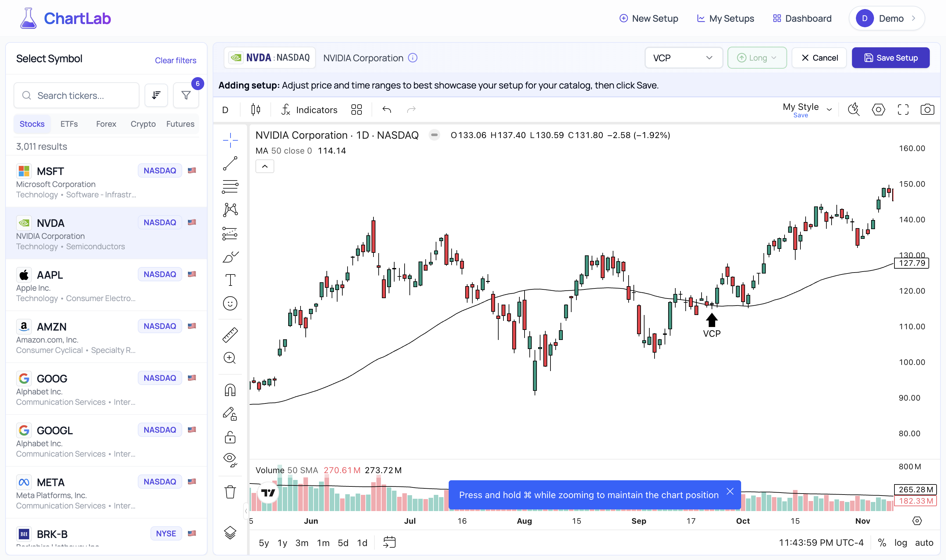Click the NVDA:NASDAQ symbol badge
This screenshot has width=946, height=560.
pyautogui.click(x=269, y=58)
